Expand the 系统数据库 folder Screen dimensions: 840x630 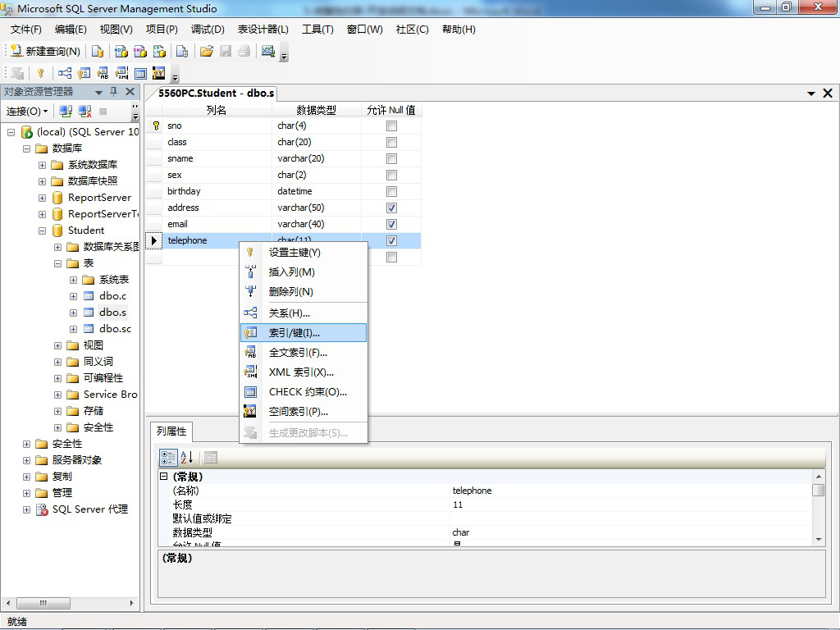coord(43,165)
